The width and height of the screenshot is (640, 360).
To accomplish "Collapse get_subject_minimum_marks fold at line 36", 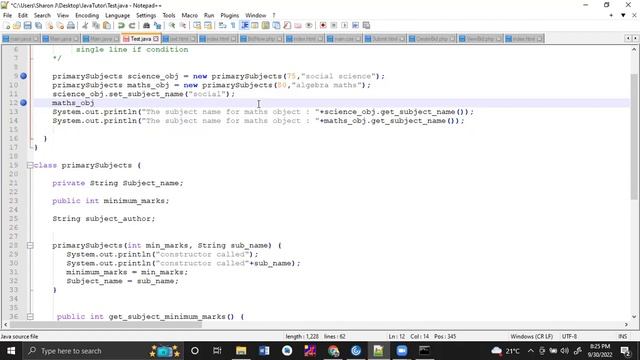I will (30, 316).
